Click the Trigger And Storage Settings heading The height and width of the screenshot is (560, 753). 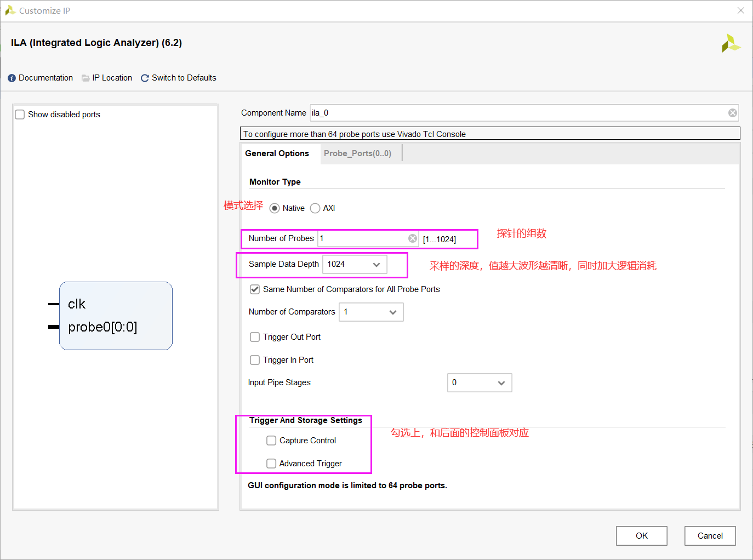306,420
